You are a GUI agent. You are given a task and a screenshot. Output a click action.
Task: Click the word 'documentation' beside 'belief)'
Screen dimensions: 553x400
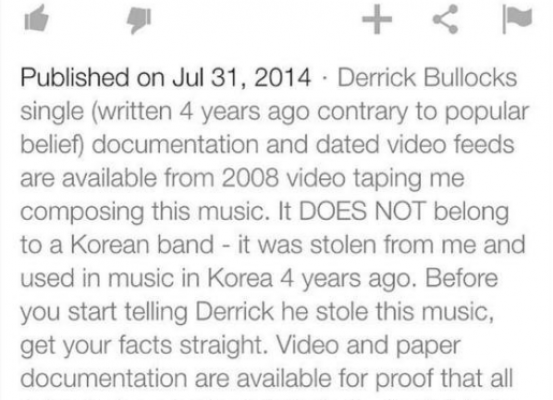pos(175,145)
